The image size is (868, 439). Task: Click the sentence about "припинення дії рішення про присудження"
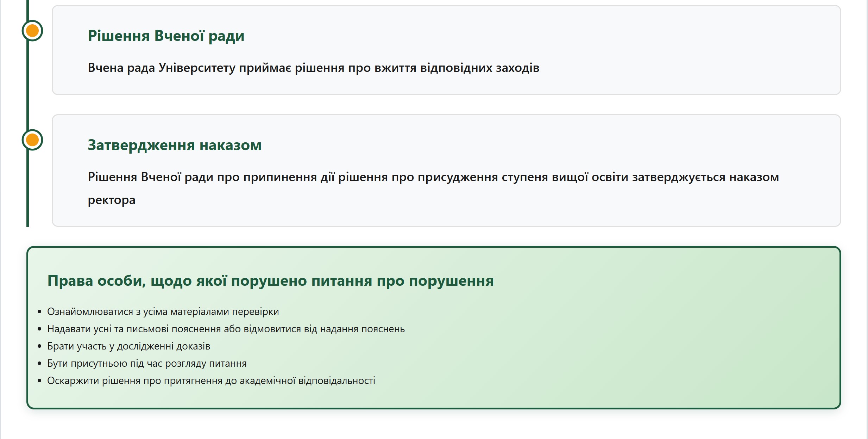point(370,177)
